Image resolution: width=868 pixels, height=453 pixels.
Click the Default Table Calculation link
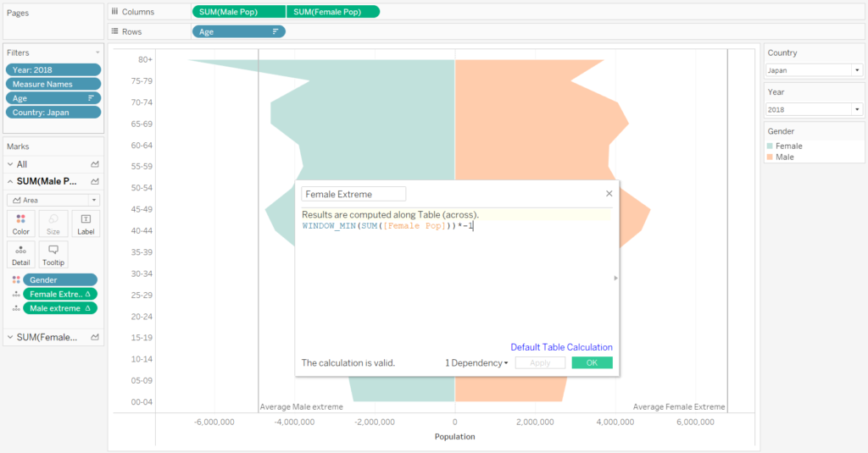[561, 347]
